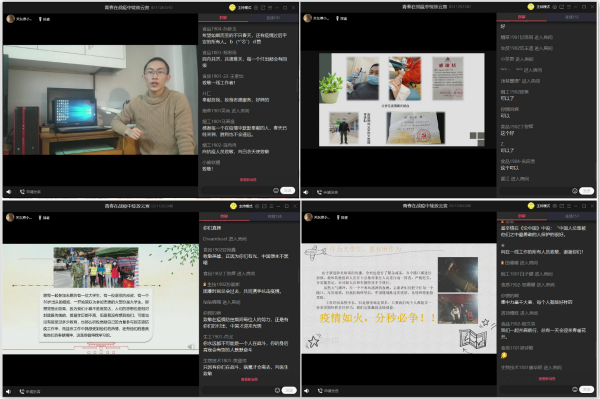This screenshot has width=600, height=399.
Task: Click the chat input field in the group-photo window
Action: 237,390
